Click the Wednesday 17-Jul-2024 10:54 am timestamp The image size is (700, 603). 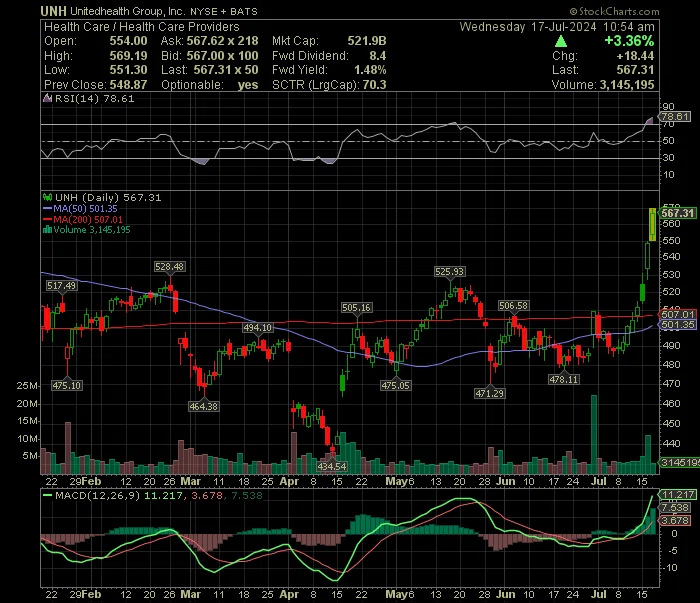pyautogui.click(x=557, y=27)
